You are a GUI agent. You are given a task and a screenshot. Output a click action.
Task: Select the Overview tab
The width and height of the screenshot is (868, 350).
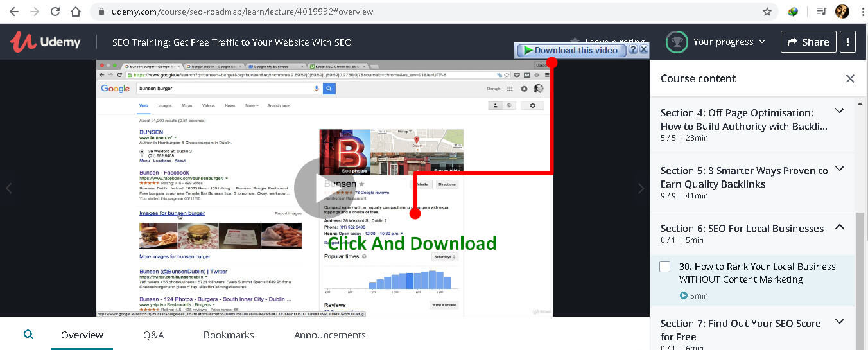(82, 335)
